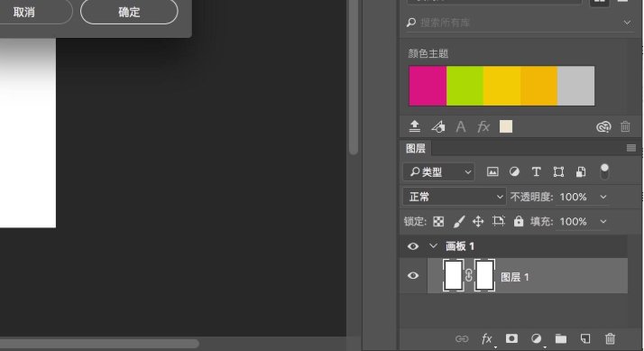Select the 画板 1 artboard row
Screen dimensions: 644x351
pyautogui.click(x=514, y=246)
